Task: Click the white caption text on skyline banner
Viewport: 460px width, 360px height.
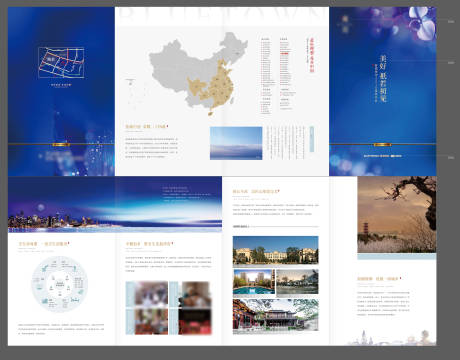Action: point(186,195)
